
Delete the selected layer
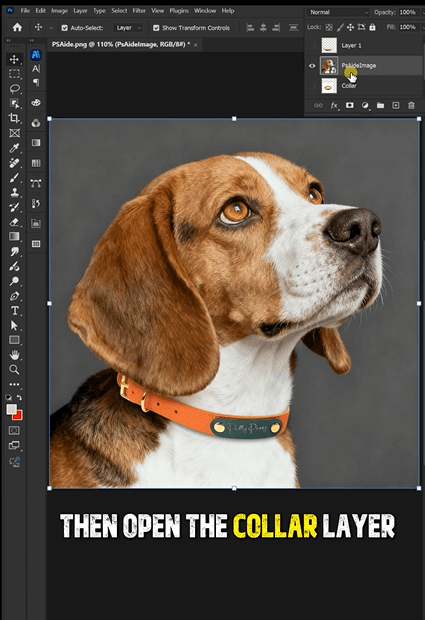click(x=411, y=105)
